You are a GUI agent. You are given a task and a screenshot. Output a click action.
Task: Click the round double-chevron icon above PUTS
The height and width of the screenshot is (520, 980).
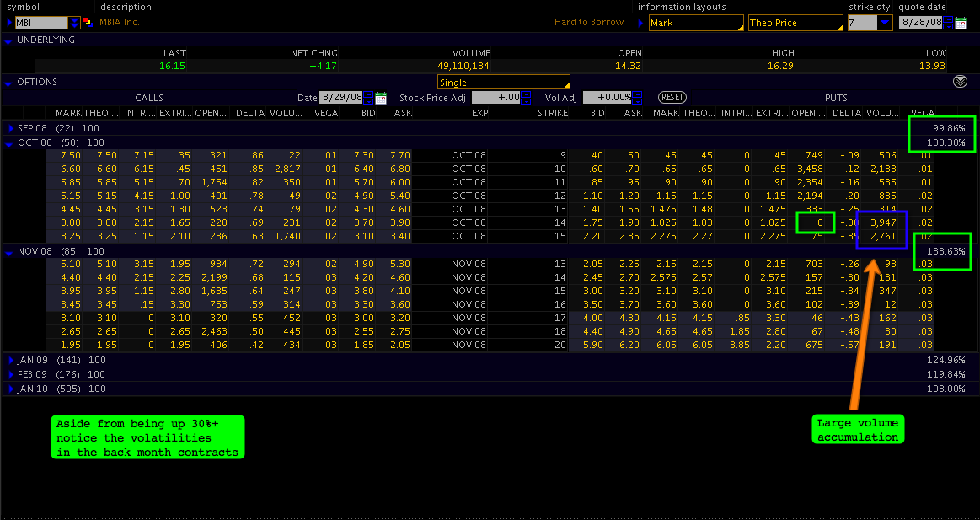960,82
